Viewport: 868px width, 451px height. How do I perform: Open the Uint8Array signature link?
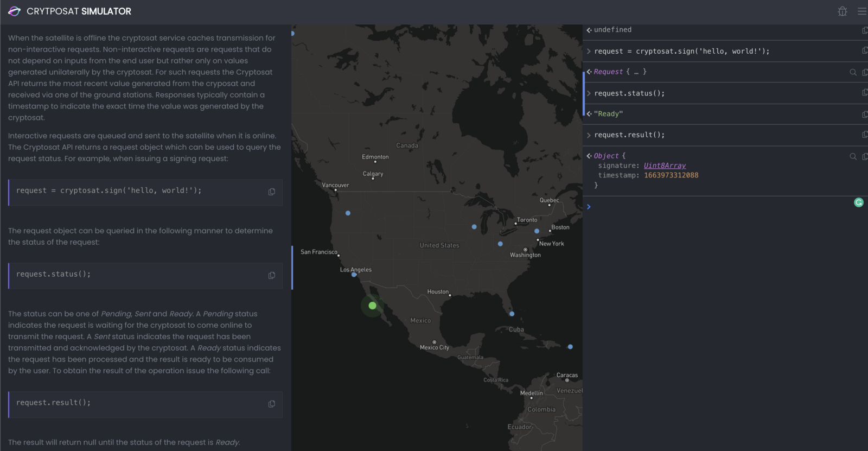click(665, 166)
